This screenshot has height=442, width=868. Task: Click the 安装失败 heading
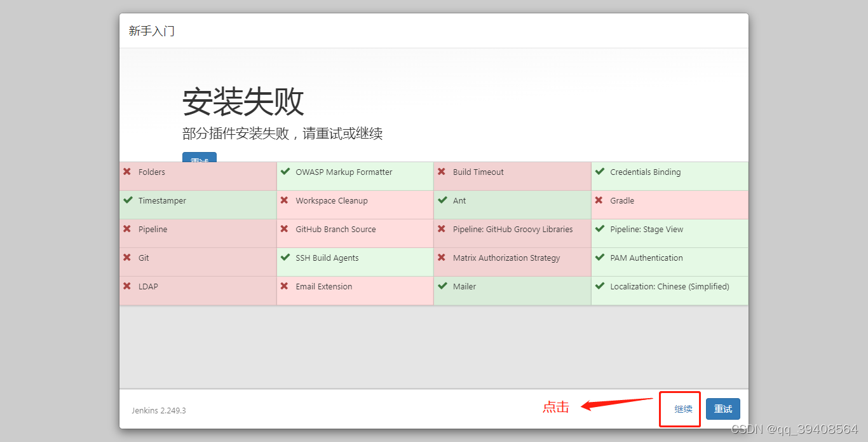(x=243, y=101)
